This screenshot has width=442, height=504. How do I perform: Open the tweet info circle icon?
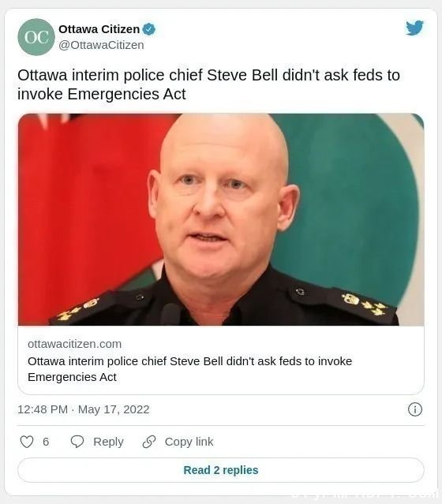[415, 409]
